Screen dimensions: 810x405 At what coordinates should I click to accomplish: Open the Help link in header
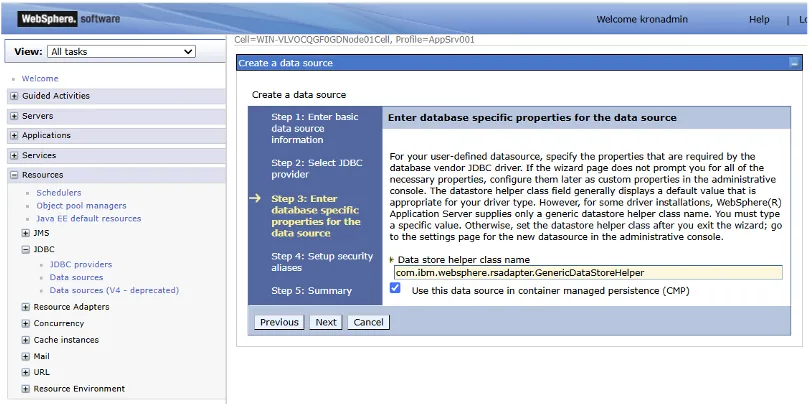point(759,20)
